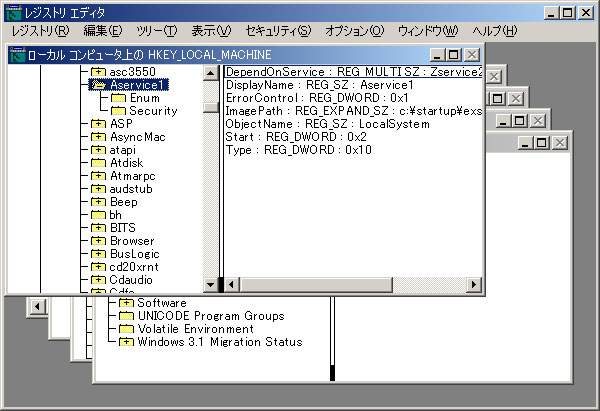Select the Aservice1 key label
The height and width of the screenshot is (411, 600).
[x=137, y=85]
